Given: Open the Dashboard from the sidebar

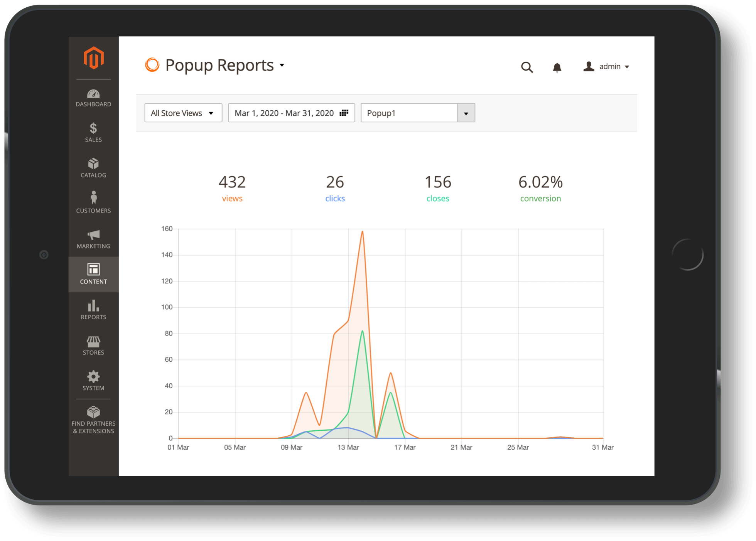Looking at the screenshot, I should coord(93,98).
